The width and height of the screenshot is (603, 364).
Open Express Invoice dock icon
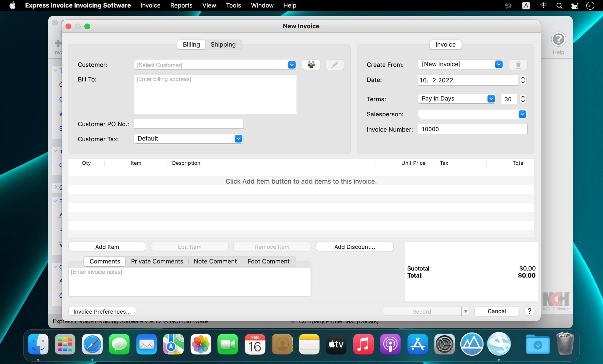pos(499,344)
